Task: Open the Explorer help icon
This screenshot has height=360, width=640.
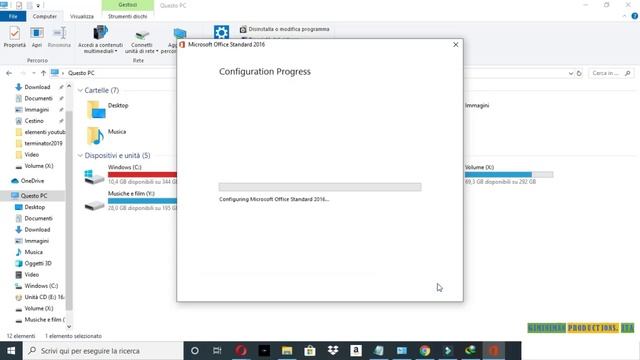Action: pos(635,16)
